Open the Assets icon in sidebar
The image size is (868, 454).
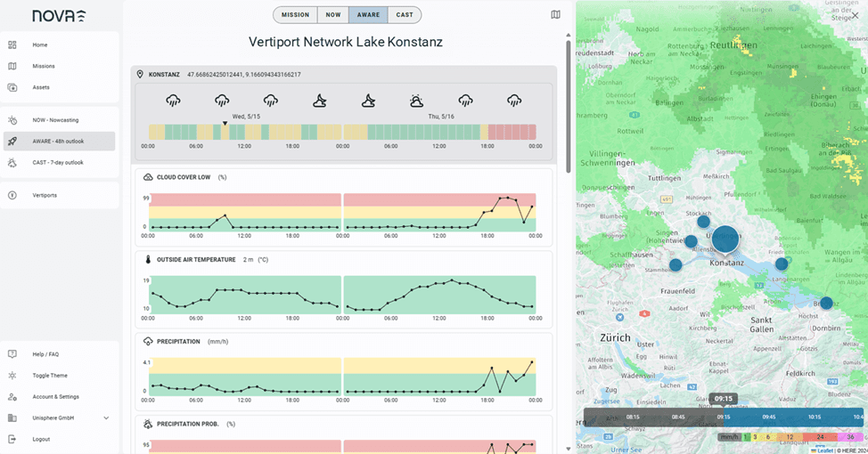pyautogui.click(x=12, y=87)
